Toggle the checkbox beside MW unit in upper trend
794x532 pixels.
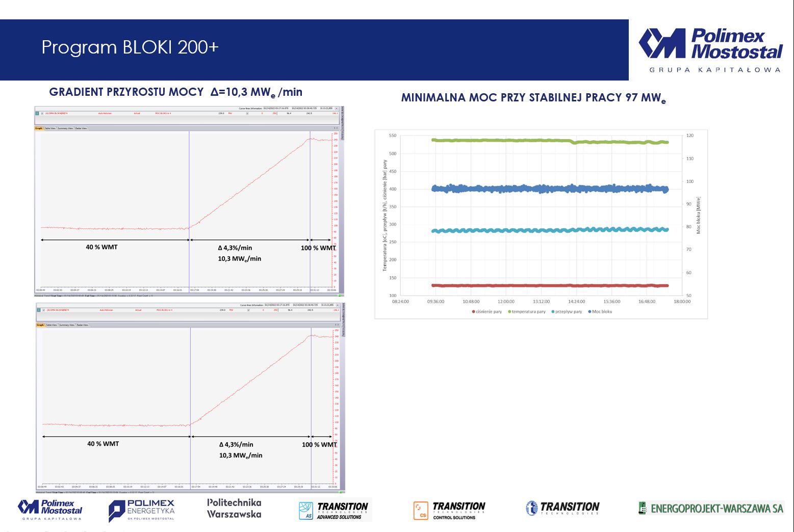(247, 113)
